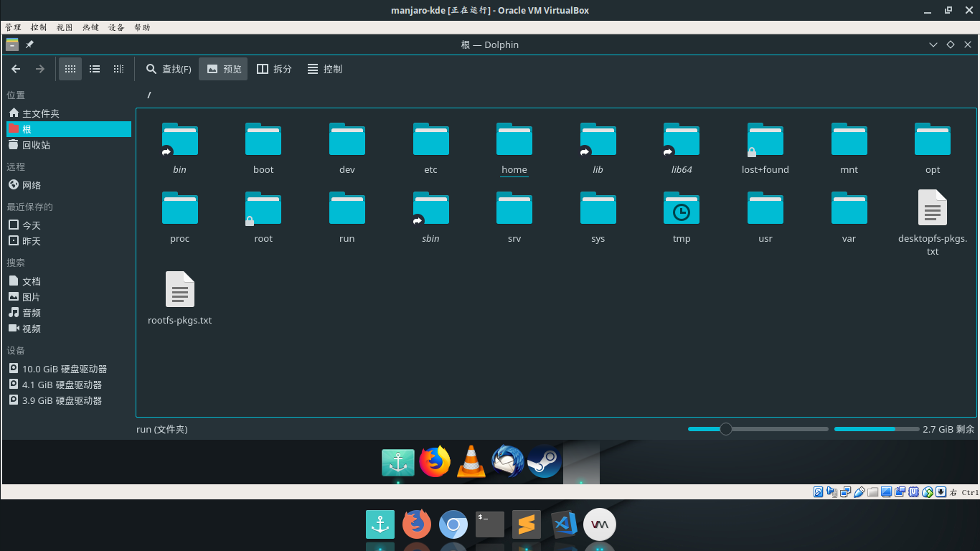Viewport: 980px width, 551px height.
Task: Search for 图片 images
Action: [x=68, y=297]
